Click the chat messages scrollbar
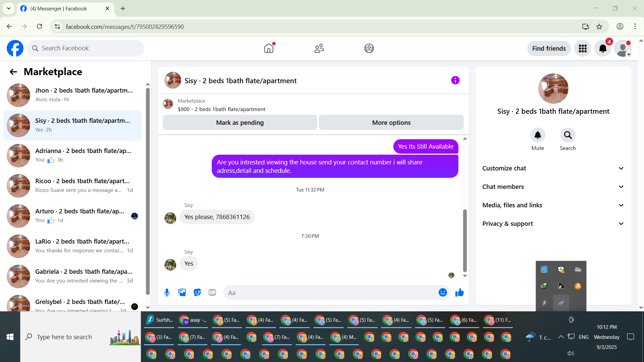The width and height of the screenshot is (644, 362). point(465,240)
